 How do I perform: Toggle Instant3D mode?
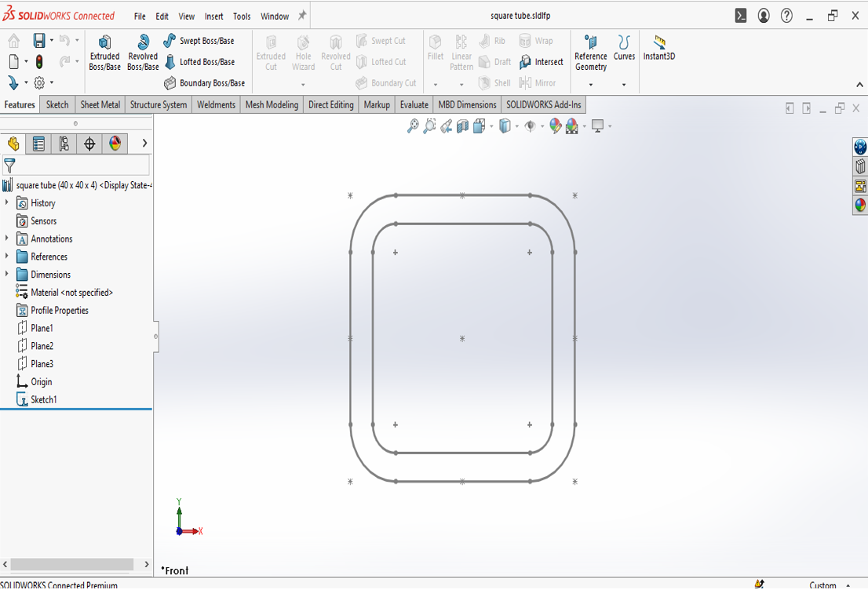click(x=658, y=47)
